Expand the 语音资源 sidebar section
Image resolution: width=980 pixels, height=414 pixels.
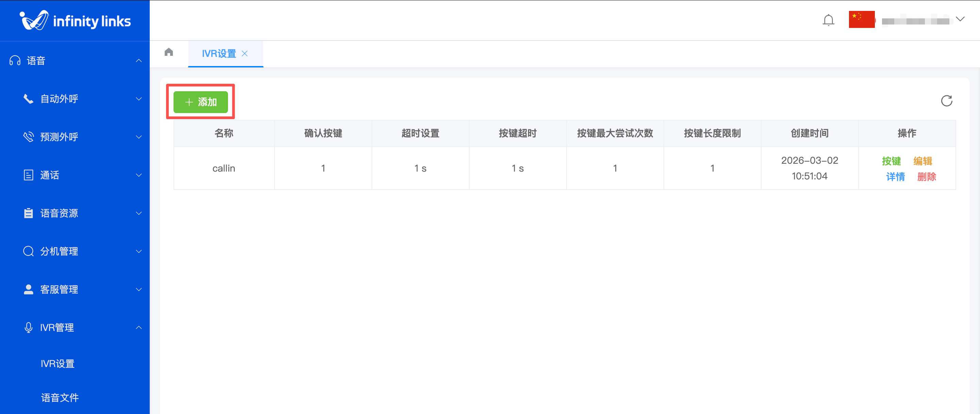point(59,213)
